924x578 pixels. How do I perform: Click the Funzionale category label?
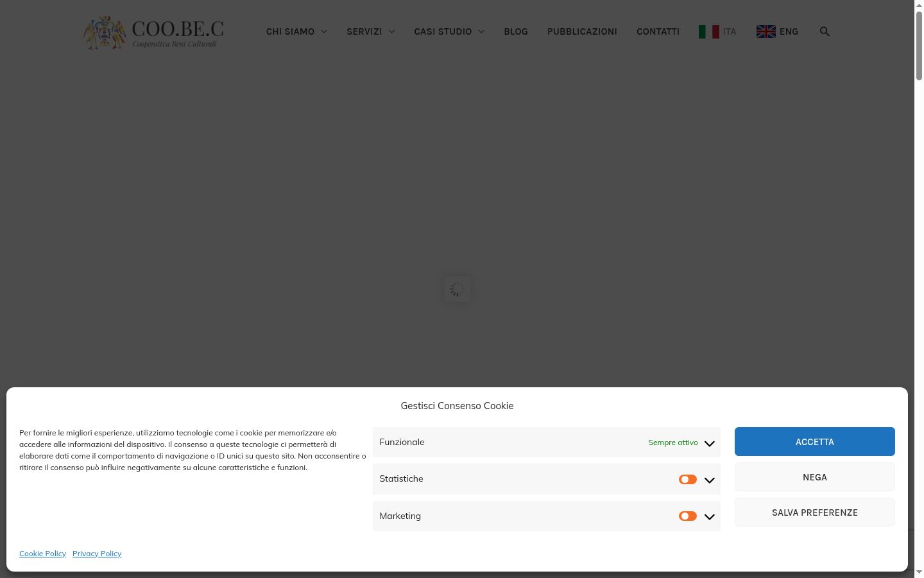[402, 442]
